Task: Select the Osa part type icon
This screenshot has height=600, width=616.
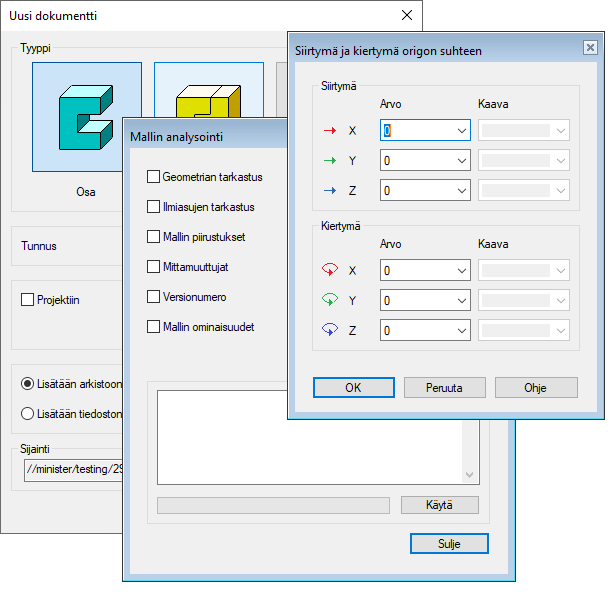Action: point(86,117)
